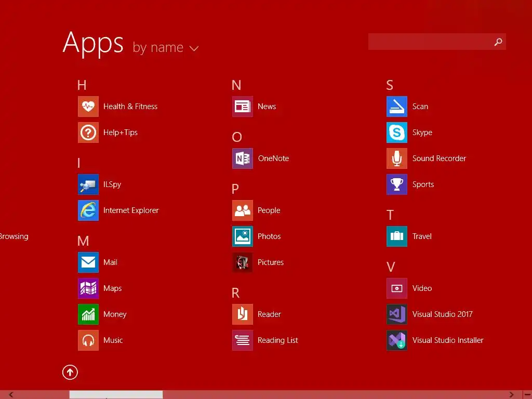Image resolution: width=532 pixels, height=399 pixels.
Task: Select the P group header
Action: pos(235,189)
